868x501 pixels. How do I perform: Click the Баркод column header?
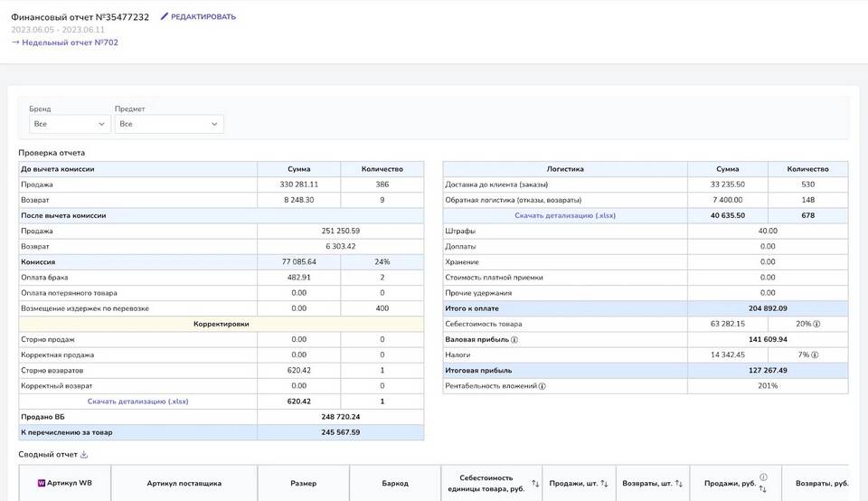click(x=395, y=484)
